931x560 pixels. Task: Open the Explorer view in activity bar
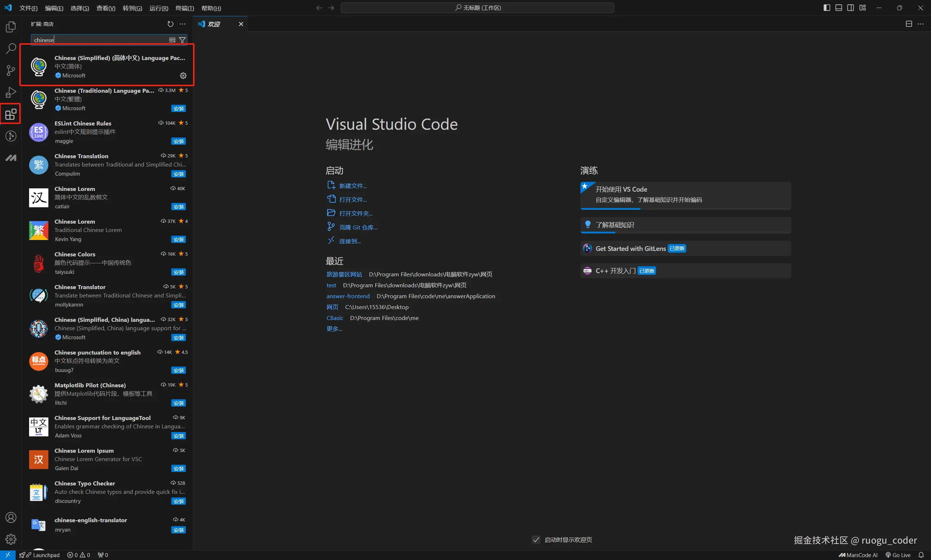pyautogui.click(x=11, y=27)
